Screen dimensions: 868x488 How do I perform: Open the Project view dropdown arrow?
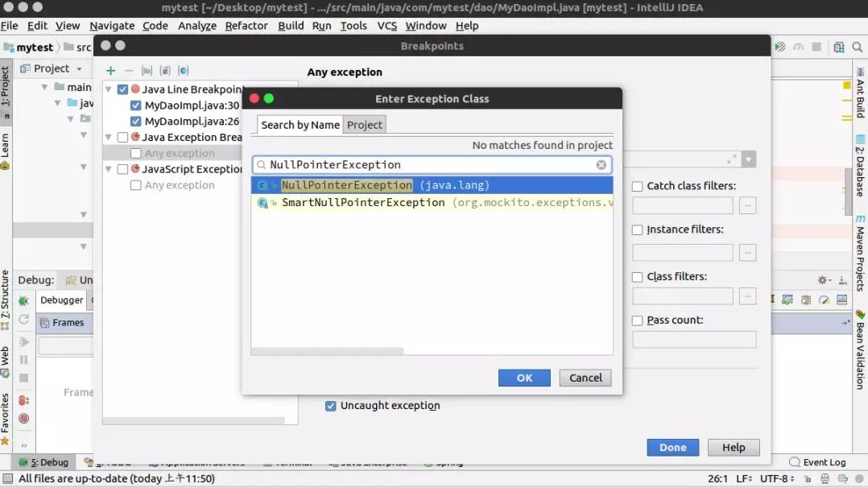pos(79,68)
